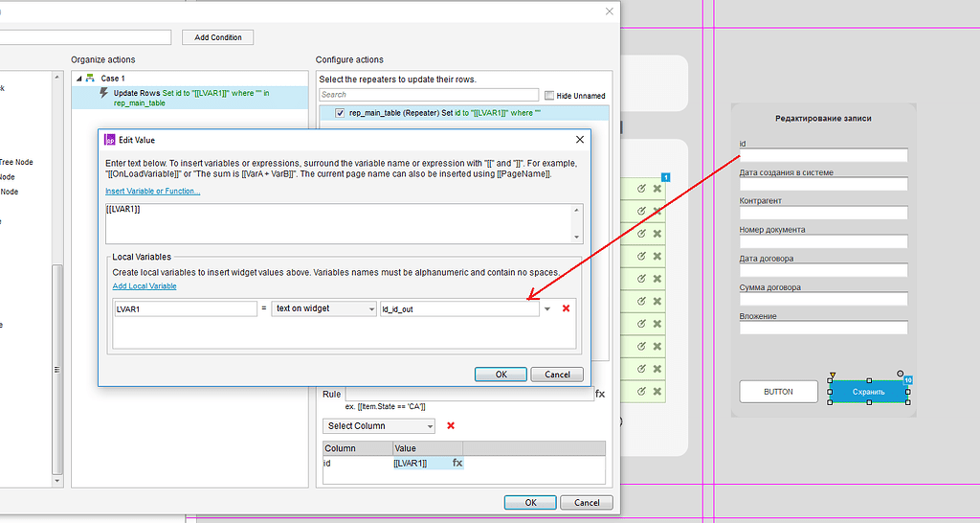
Task: Collapse the Case 1 tree node
Action: click(78, 79)
